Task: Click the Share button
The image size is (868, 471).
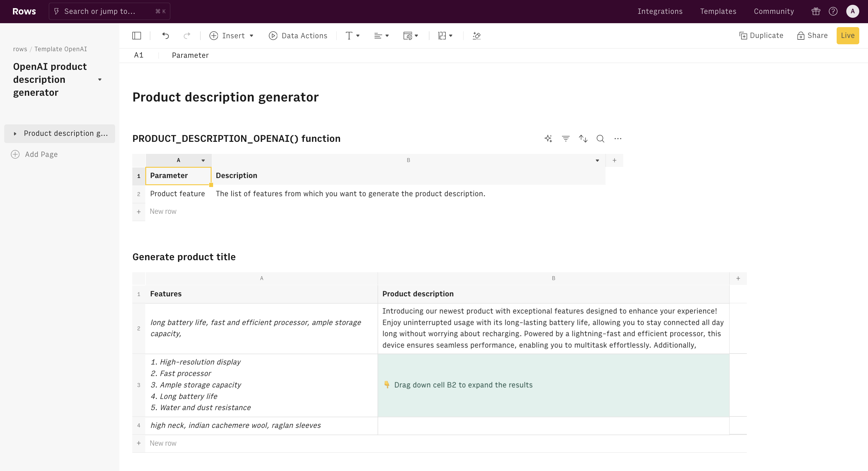Action: click(x=813, y=36)
